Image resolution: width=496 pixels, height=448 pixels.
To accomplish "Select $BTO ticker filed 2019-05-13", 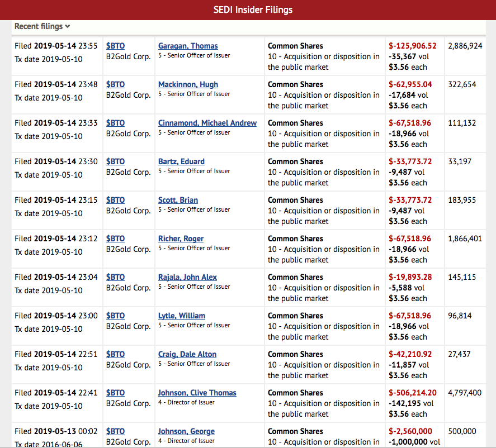I will point(115,431).
